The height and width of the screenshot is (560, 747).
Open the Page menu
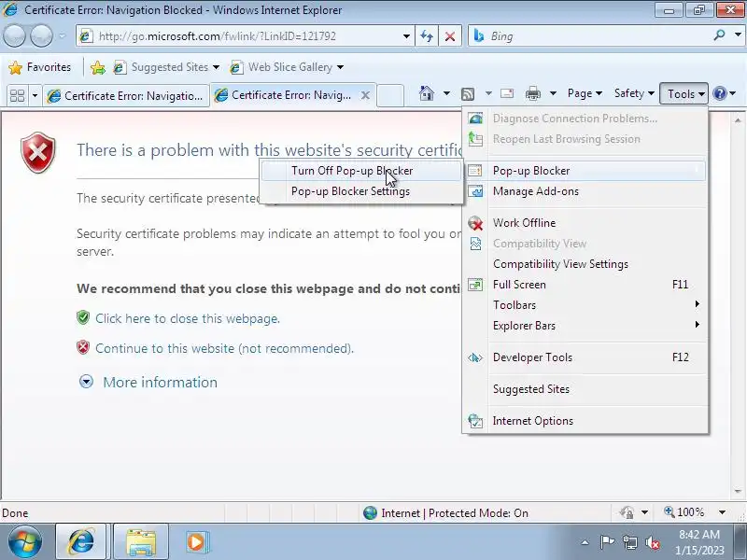[585, 93]
